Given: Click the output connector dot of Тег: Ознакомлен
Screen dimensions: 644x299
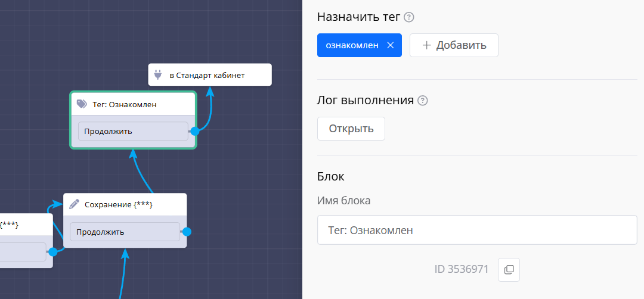Looking at the screenshot, I should (194, 131).
